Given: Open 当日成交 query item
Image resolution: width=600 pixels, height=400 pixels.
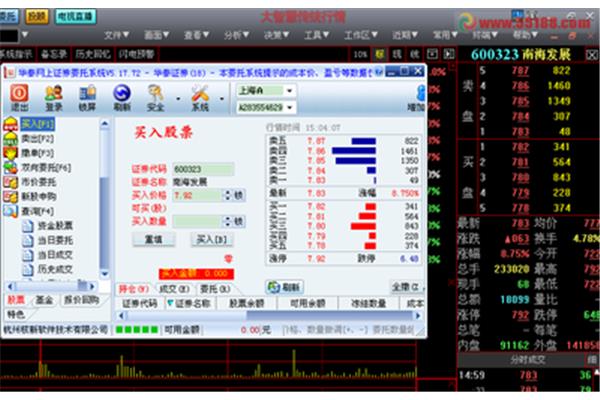Looking at the screenshot, I should click(55, 255).
